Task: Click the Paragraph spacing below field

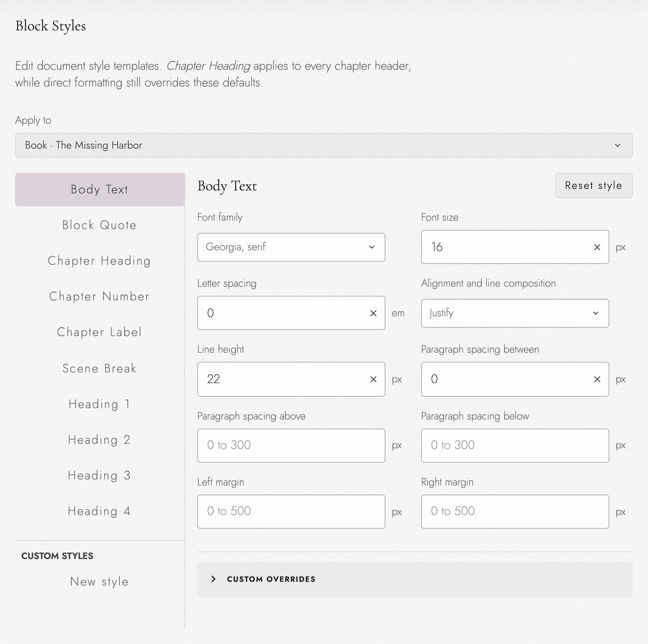Action: [515, 446]
